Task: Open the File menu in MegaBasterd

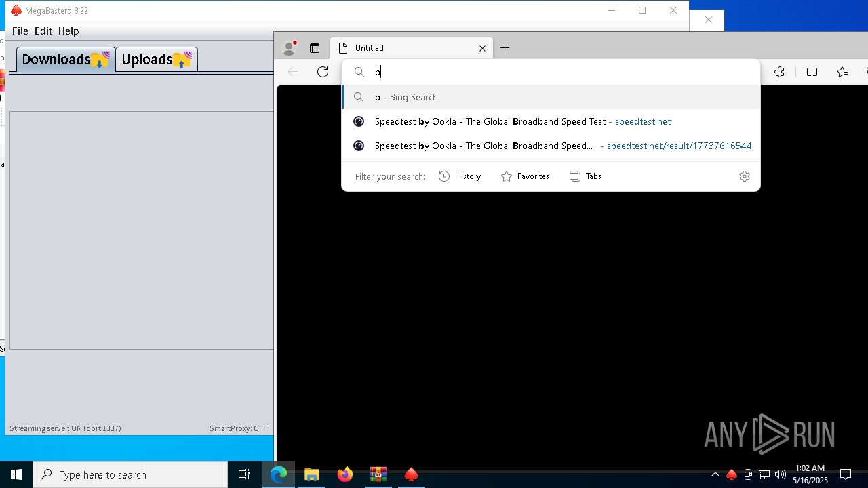Action: pos(20,31)
